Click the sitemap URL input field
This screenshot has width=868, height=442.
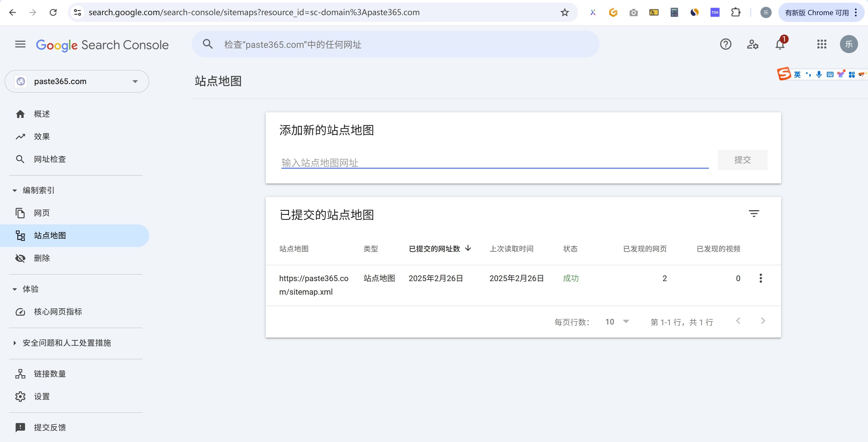click(x=495, y=163)
